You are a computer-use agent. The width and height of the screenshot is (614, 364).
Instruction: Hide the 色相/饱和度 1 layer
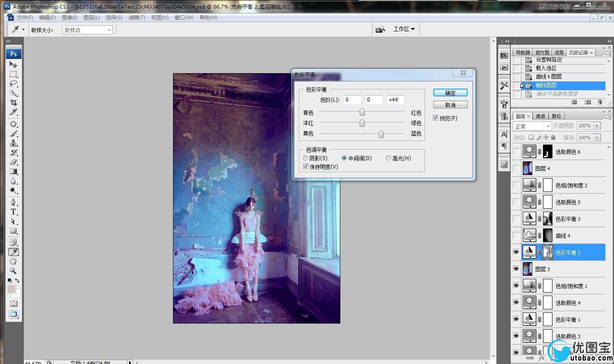[516, 286]
